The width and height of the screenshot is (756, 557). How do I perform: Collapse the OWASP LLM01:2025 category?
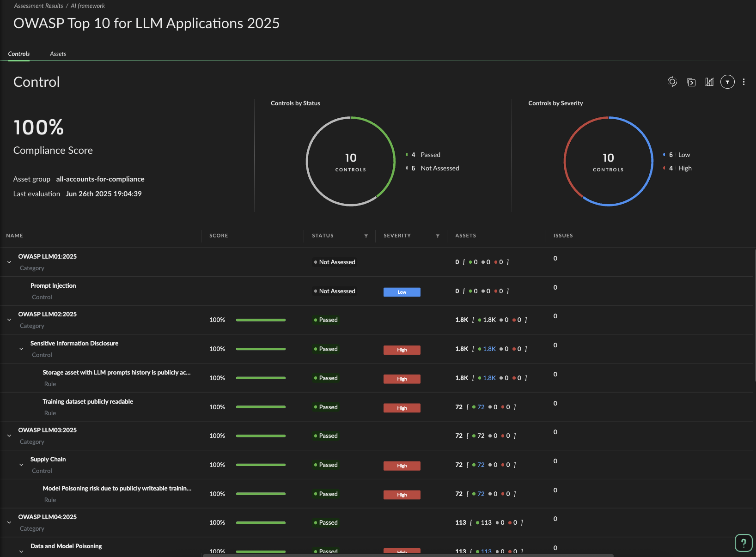click(x=9, y=262)
